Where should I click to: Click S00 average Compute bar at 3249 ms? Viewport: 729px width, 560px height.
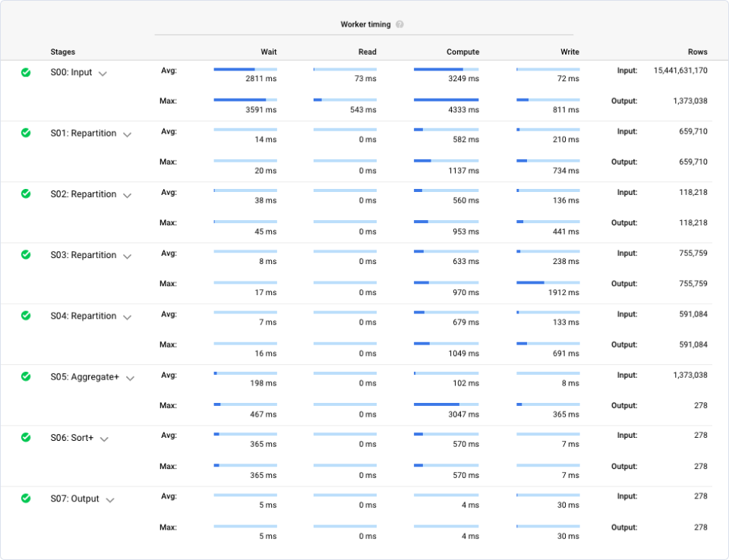(446, 69)
